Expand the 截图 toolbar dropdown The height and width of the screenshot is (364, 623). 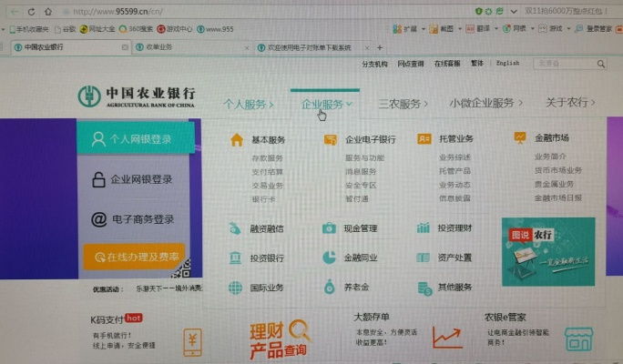tap(460, 29)
